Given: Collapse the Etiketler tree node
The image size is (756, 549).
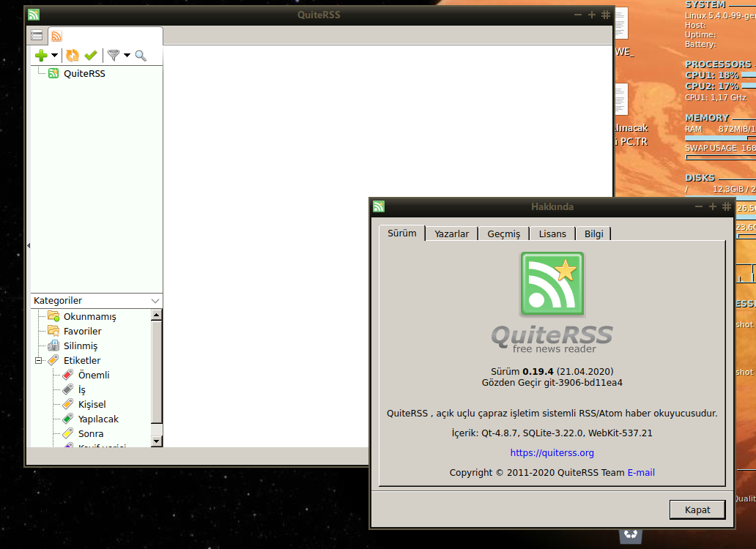Looking at the screenshot, I should click(x=39, y=360).
